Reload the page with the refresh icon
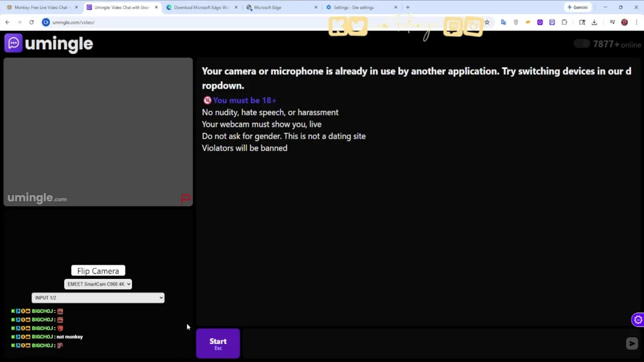This screenshot has height=362, width=644. (x=31, y=22)
